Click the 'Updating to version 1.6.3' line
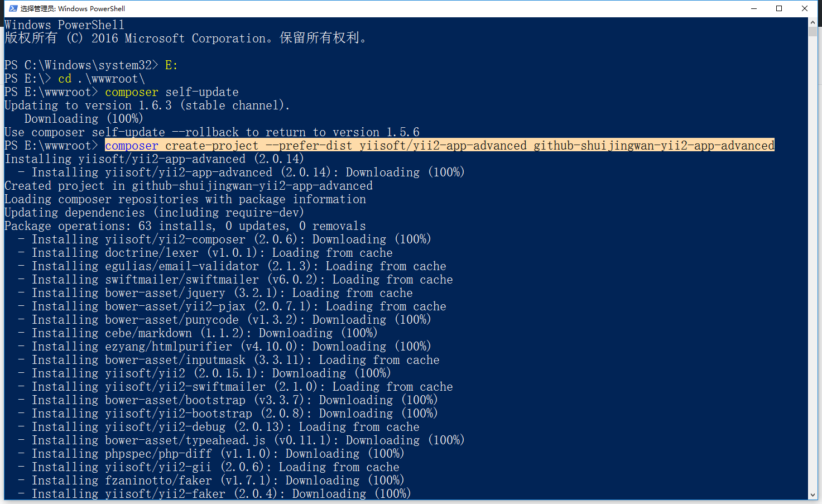Screen dimensions: 822x504 147,105
